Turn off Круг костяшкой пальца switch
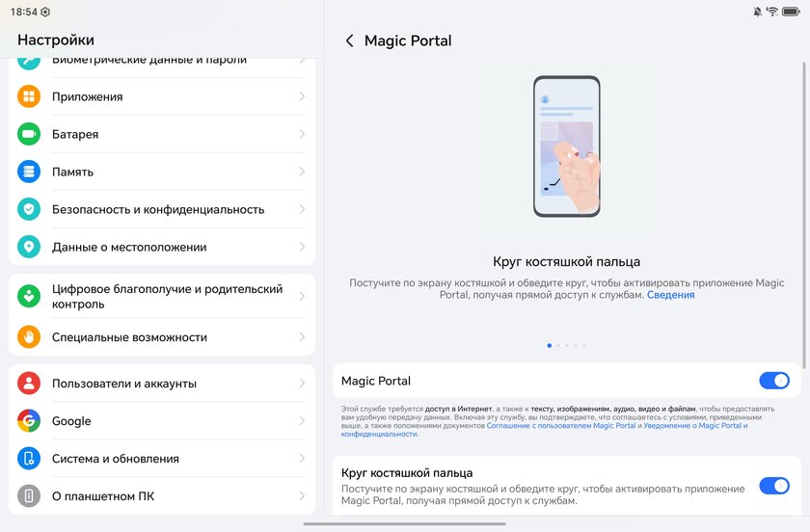The height and width of the screenshot is (532, 810). click(773, 486)
